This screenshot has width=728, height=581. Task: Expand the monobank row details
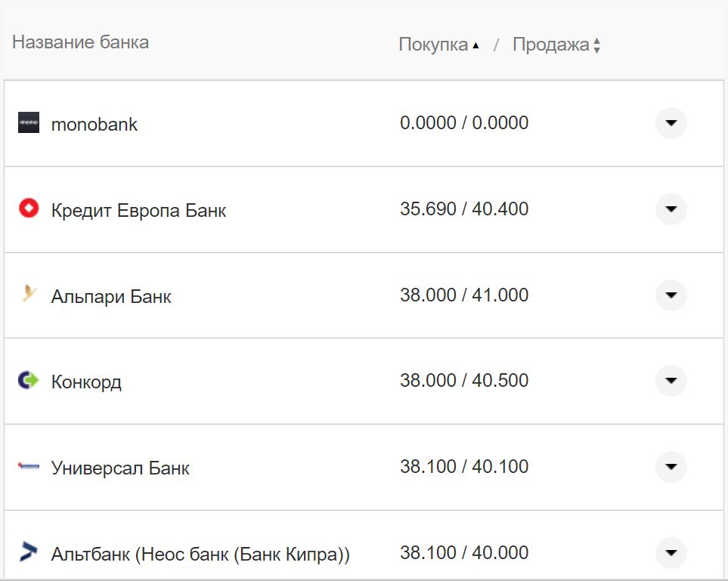pyautogui.click(x=671, y=123)
